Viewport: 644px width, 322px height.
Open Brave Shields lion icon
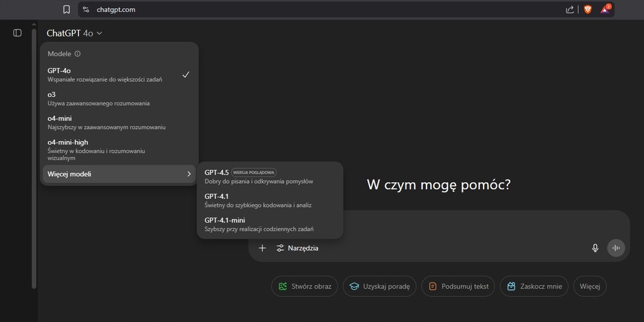click(x=588, y=9)
